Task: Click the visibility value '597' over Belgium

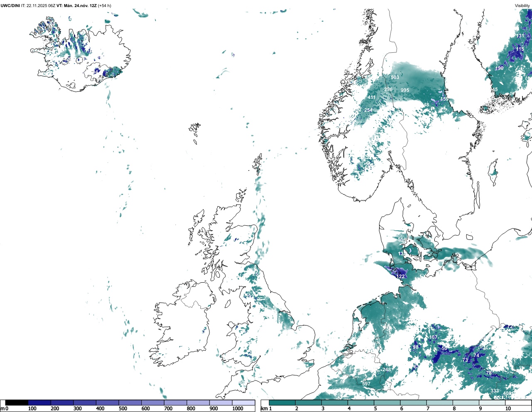Action: [x=366, y=384]
